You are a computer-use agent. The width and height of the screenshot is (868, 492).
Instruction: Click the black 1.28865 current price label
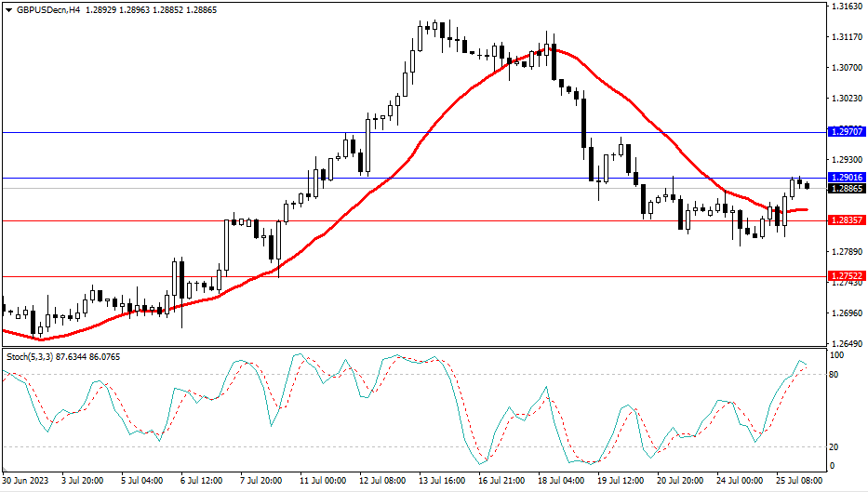846,188
